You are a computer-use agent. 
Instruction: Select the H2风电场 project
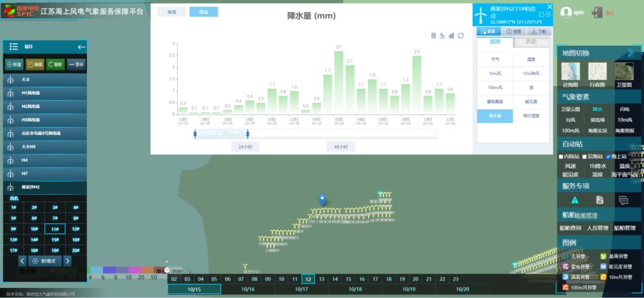[45, 107]
